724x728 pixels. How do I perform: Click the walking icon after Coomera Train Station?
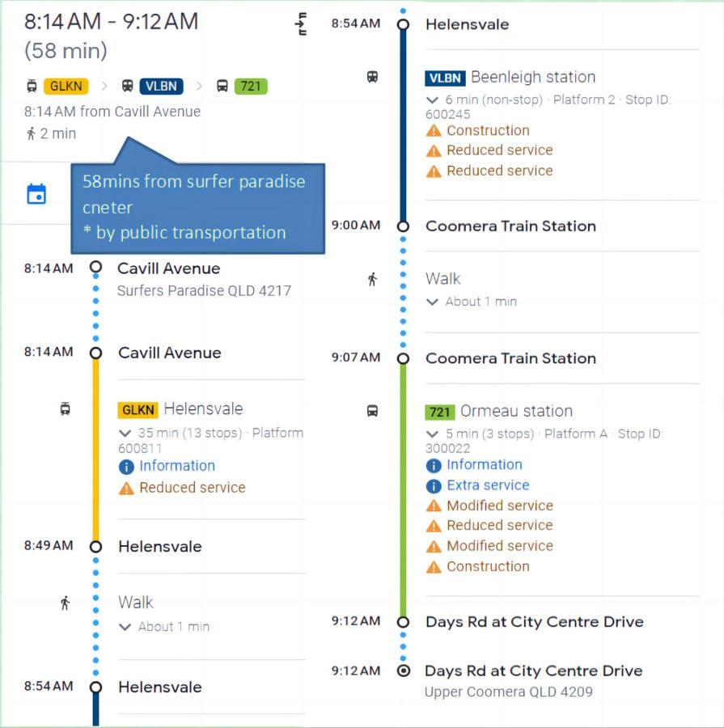point(372,280)
